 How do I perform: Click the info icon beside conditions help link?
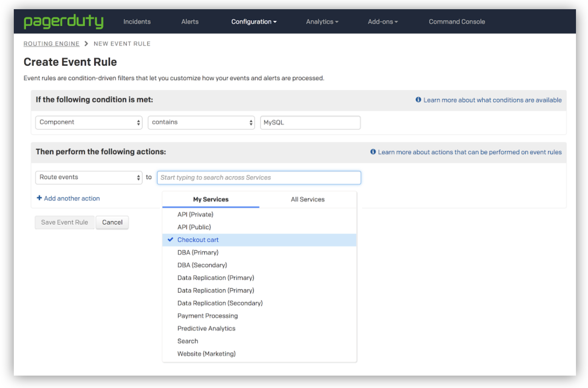(x=418, y=100)
